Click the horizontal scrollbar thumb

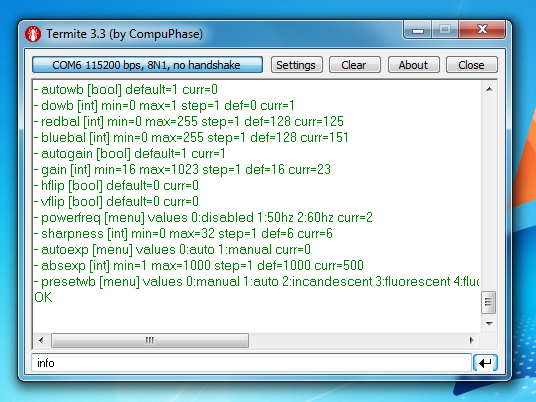150,340
